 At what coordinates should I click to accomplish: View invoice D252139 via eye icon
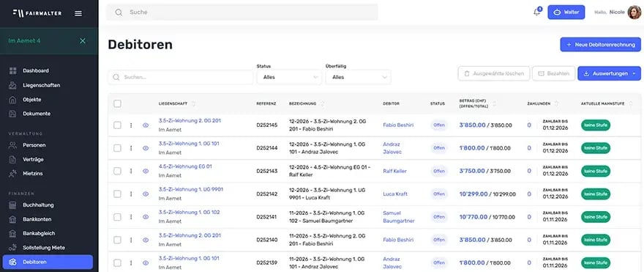point(146,262)
